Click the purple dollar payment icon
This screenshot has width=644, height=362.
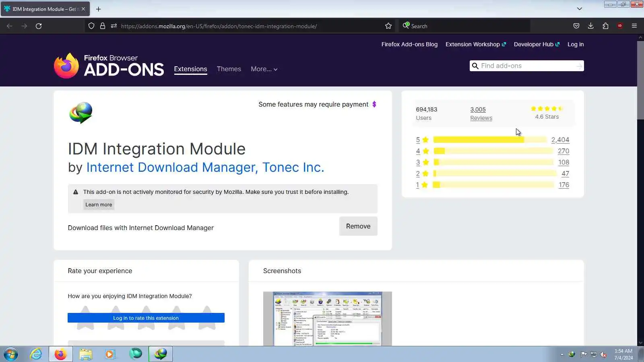coord(374,104)
